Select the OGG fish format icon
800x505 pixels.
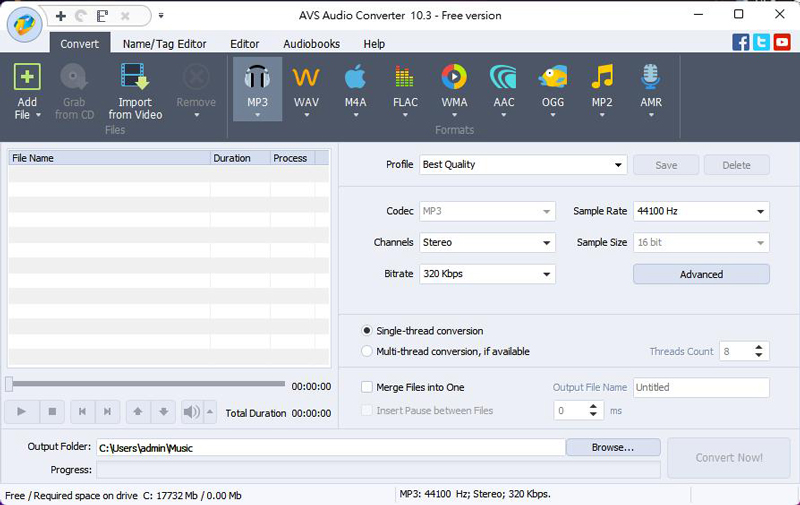[553, 77]
